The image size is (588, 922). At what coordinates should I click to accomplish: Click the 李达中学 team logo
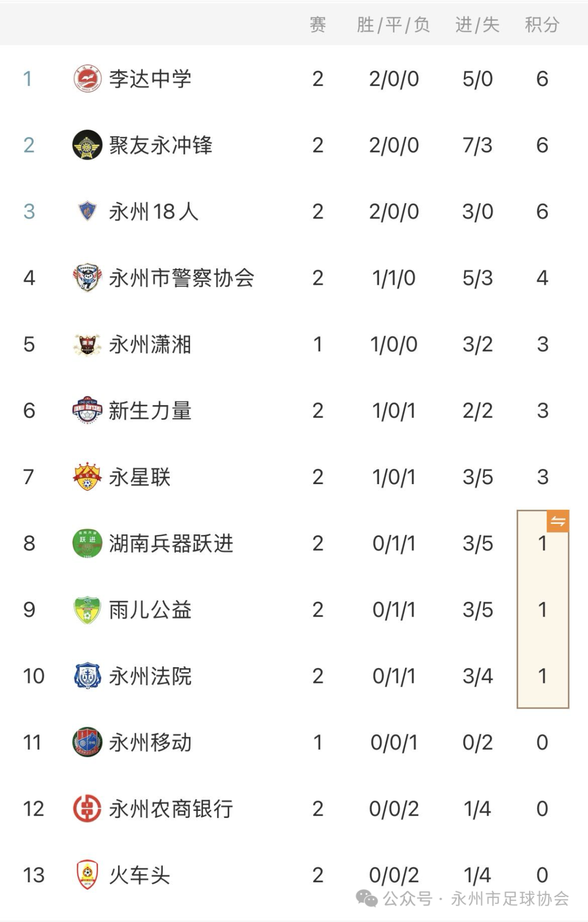pyautogui.click(x=87, y=79)
